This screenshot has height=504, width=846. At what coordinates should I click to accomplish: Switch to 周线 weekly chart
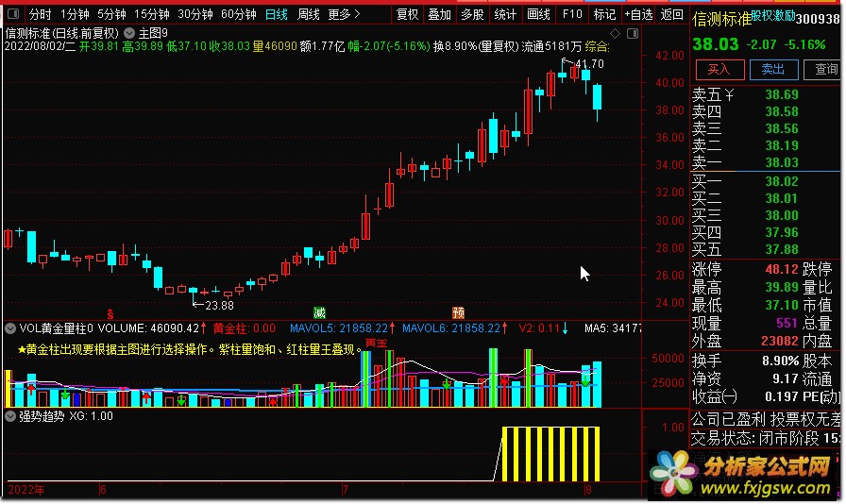pos(309,14)
